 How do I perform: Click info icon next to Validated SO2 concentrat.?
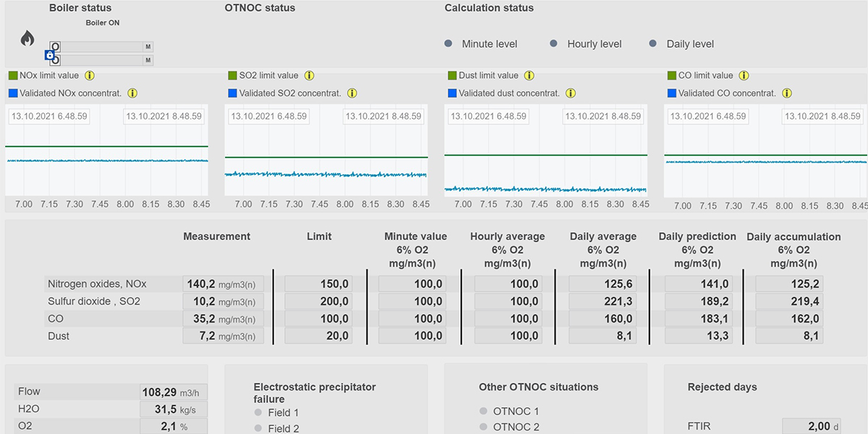click(x=352, y=93)
